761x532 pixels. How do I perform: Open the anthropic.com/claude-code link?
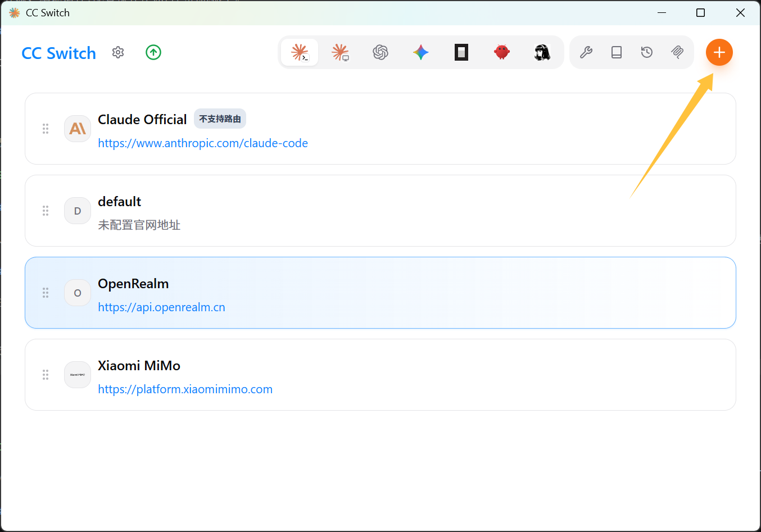point(203,143)
